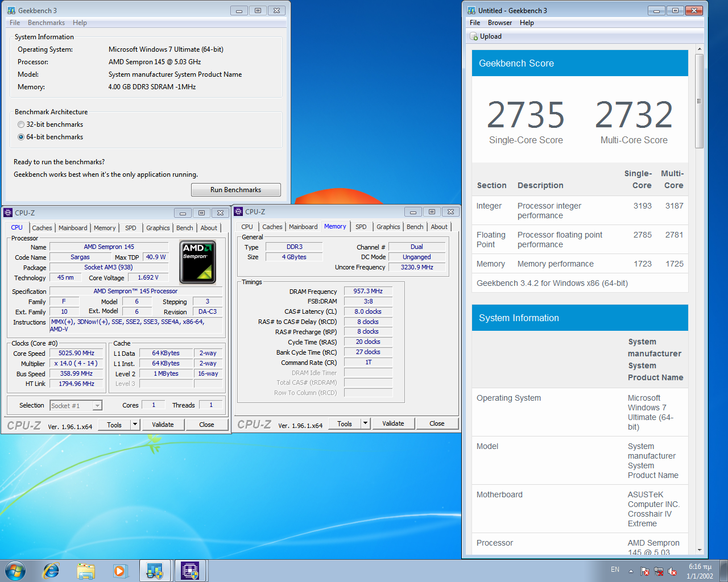The width and height of the screenshot is (728, 582).
Task: Select 64-bit benchmarks option
Action: click(21, 137)
